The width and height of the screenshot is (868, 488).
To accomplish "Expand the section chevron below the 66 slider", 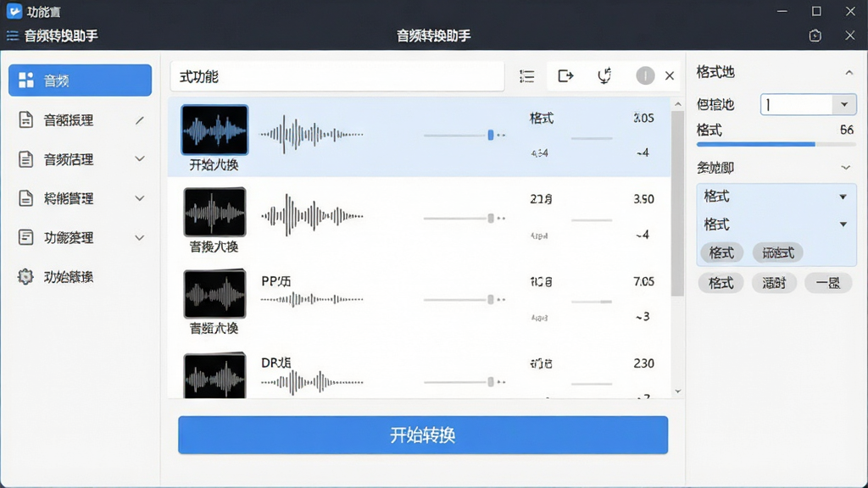I will [x=845, y=168].
